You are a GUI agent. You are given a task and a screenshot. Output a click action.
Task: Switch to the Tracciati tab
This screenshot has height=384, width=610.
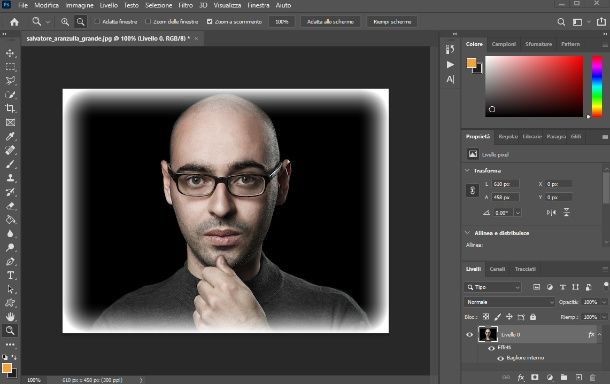point(525,269)
